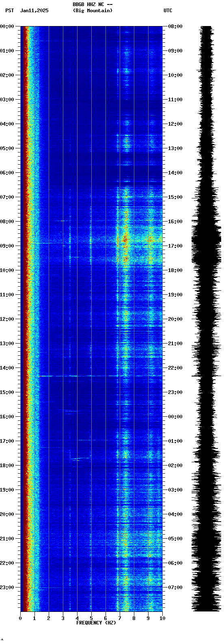Select the frequency axis tick label 3

pyautogui.click(x=63, y=618)
